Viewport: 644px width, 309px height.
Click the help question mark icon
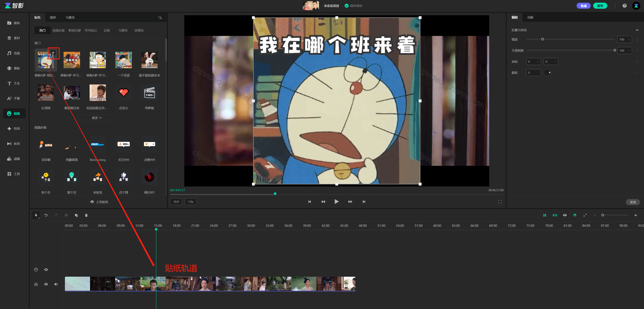pos(625,6)
